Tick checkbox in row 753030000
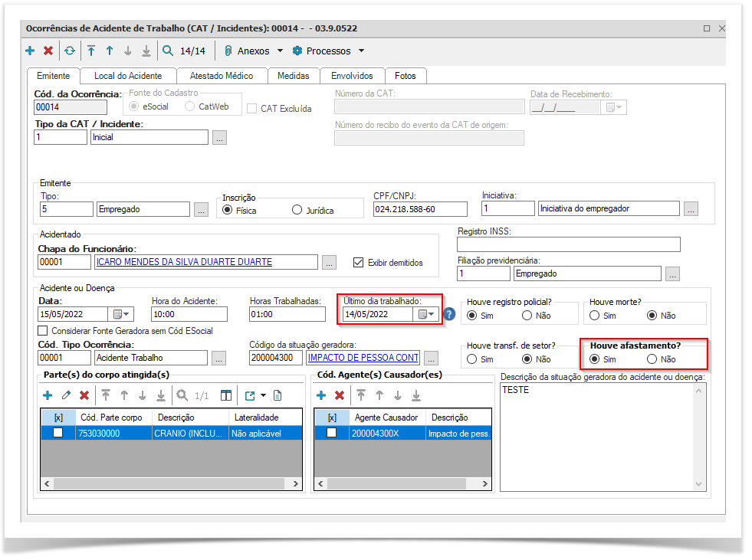The width and height of the screenshot is (752, 560). (x=58, y=433)
